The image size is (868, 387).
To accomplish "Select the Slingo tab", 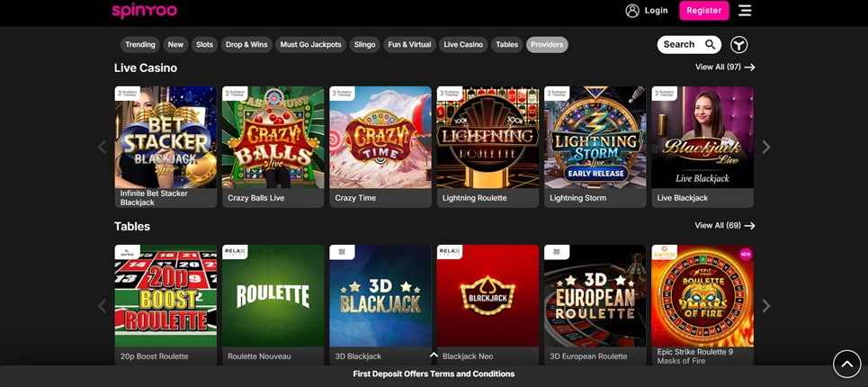I will pyautogui.click(x=365, y=44).
